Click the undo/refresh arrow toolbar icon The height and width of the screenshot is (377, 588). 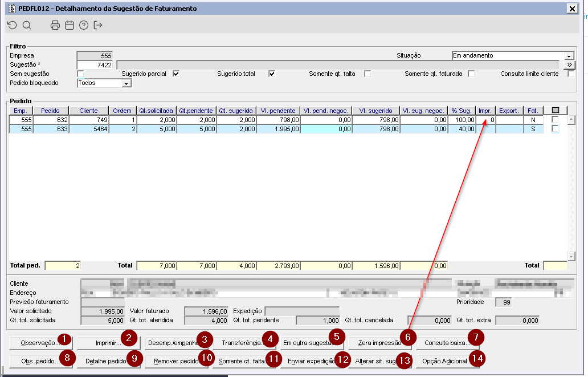tap(13, 25)
